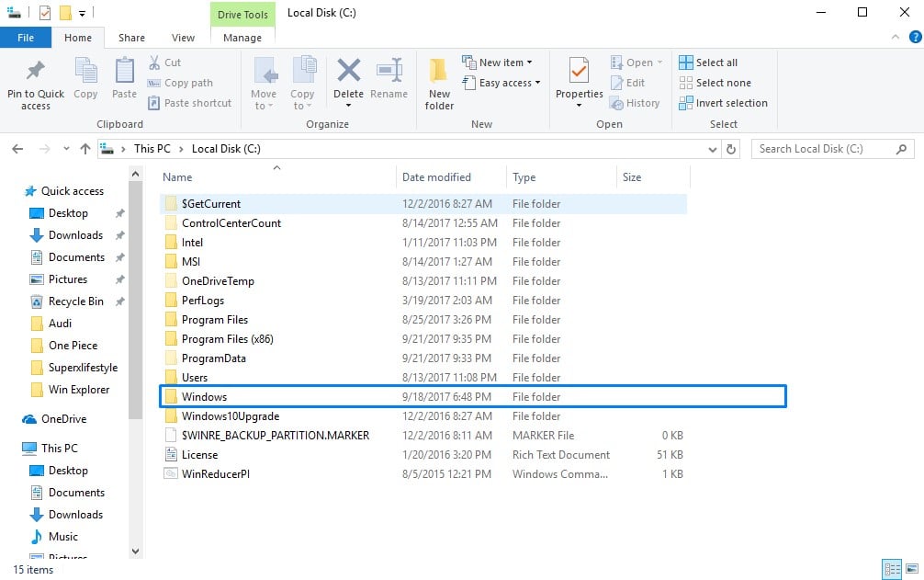The height and width of the screenshot is (580, 924).
Task: Select $WINRE_BACKUP_PARTITION.MARKER file
Action: (x=423, y=436)
